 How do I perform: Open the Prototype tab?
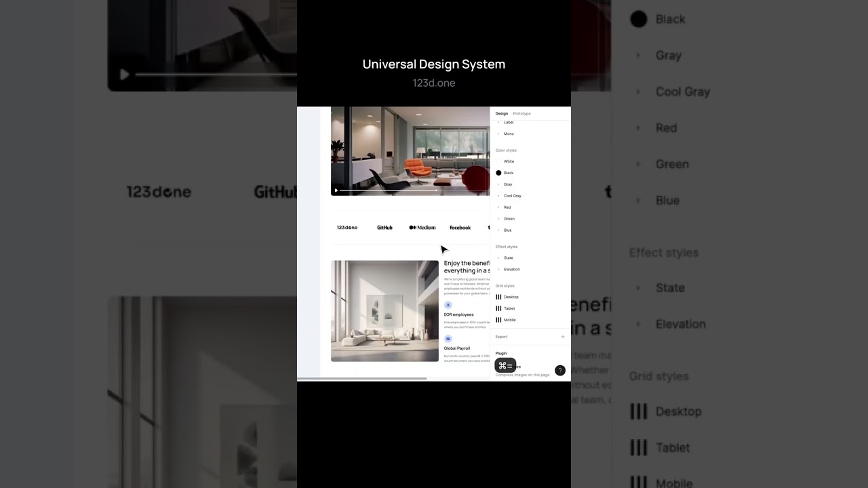(x=522, y=113)
